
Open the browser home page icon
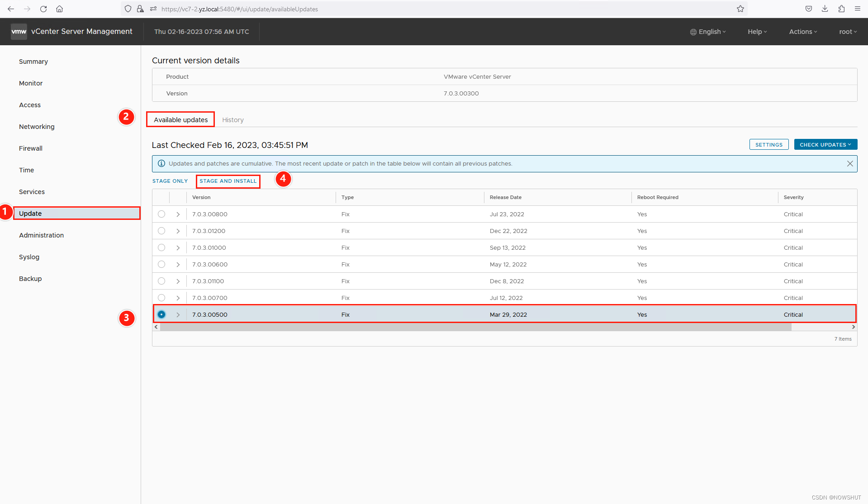click(x=59, y=9)
